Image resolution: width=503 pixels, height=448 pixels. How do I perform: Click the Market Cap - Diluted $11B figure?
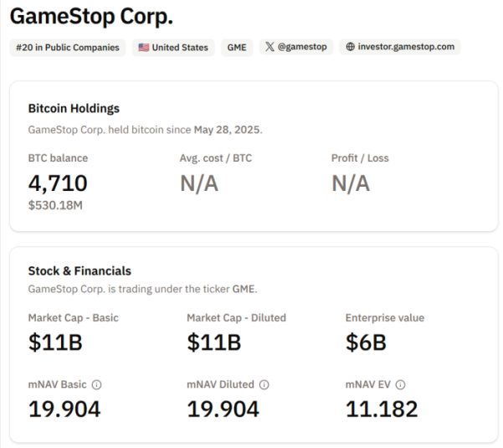(214, 342)
